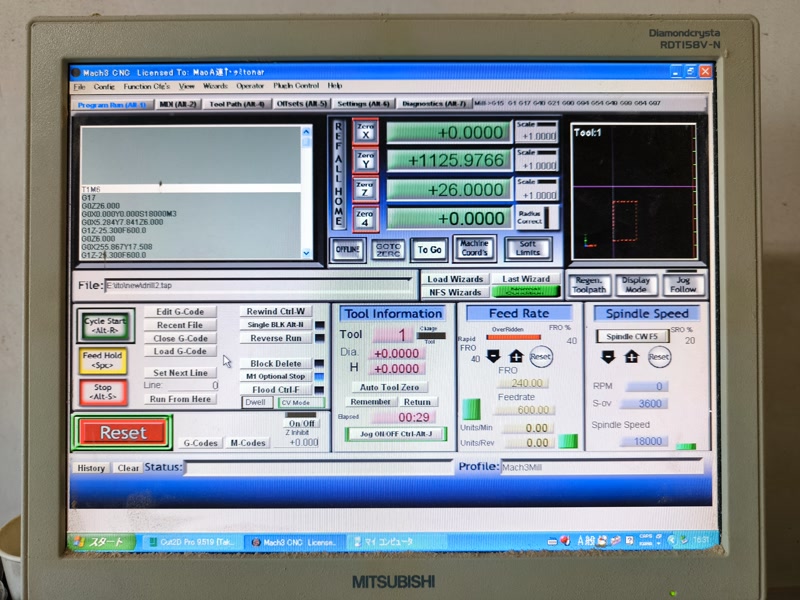Open the PlugIn Control menu
This screenshot has height=600, width=800.
point(296,86)
